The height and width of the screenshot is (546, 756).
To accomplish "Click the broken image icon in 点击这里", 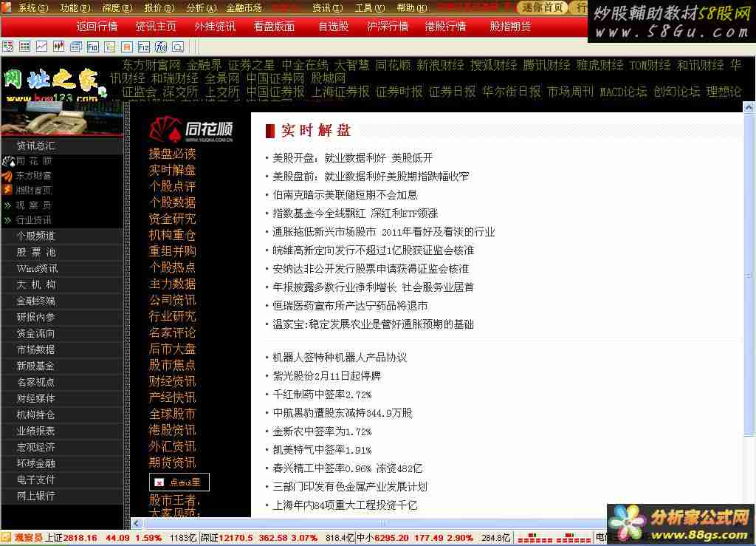I will point(159,482).
